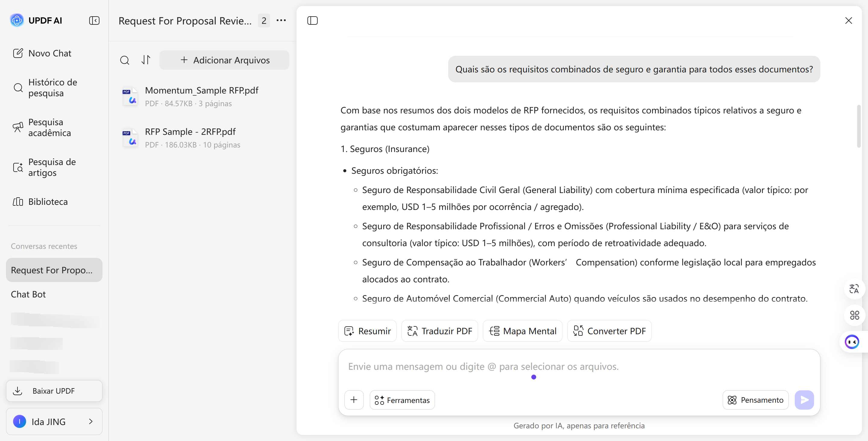Click the Converter PDF convert icon
This screenshot has height=441, width=868.
pyautogui.click(x=578, y=331)
